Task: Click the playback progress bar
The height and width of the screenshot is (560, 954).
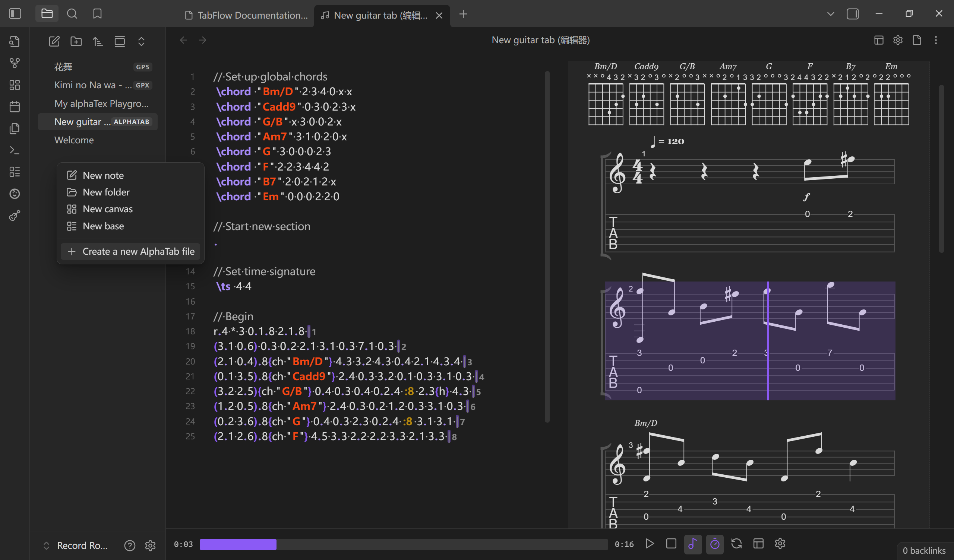Action: [404, 544]
